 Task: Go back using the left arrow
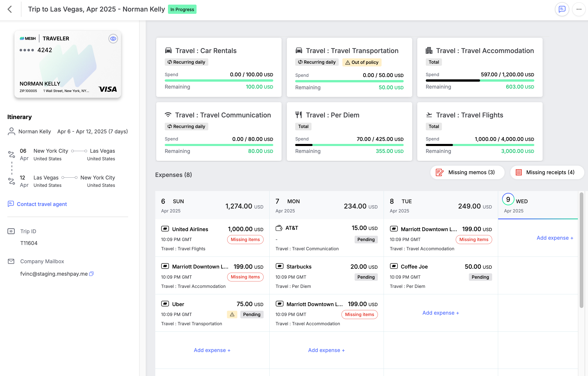[10, 9]
